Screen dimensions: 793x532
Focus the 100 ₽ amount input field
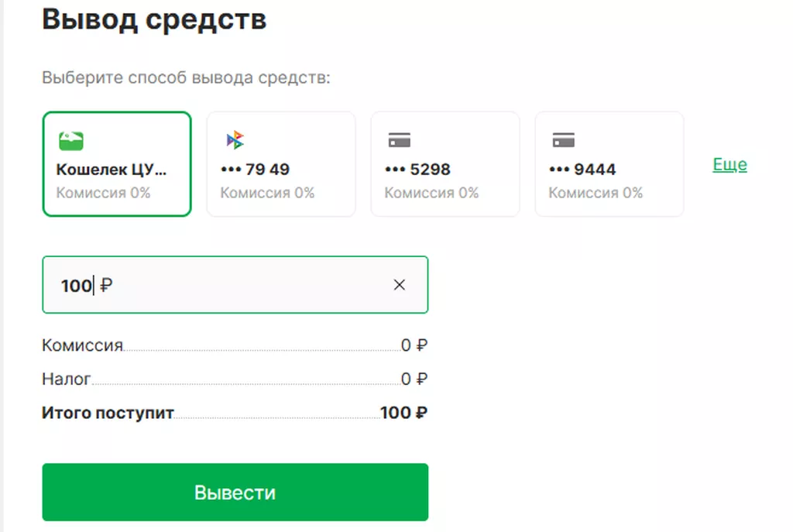[x=235, y=285]
